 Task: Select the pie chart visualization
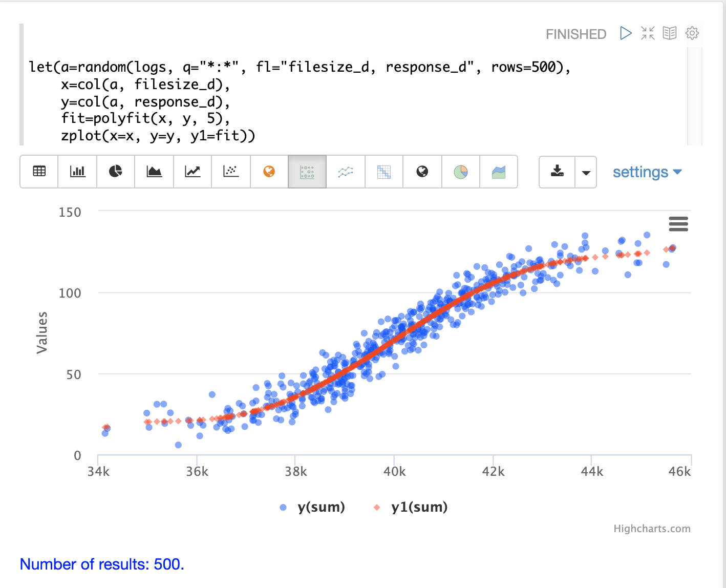(x=116, y=172)
